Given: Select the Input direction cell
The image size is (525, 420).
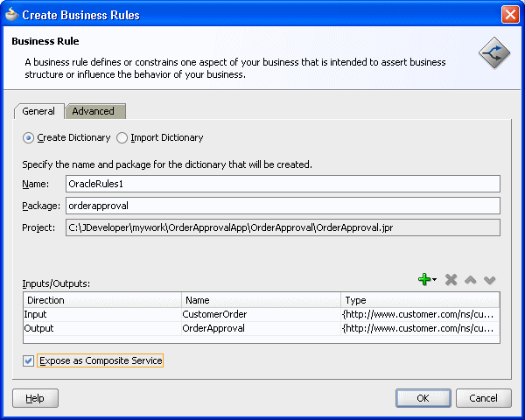Looking at the screenshot, I should click(x=102, y=314).
